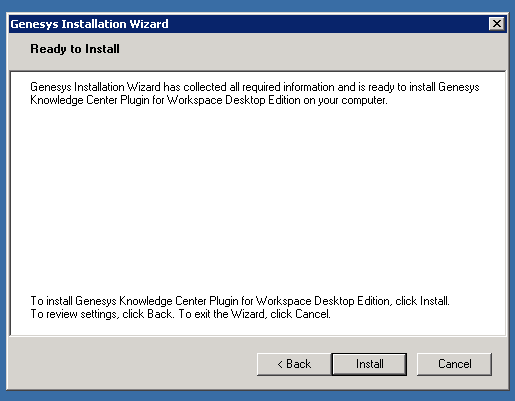Cancel the installation wizard
This screenshot has width=515, height=401.
point(454,364)
